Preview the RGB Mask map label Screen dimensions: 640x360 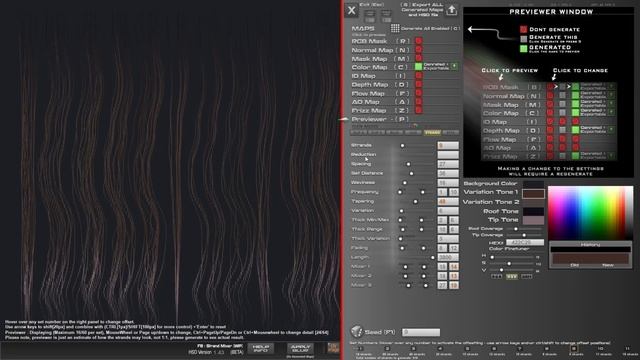(x=369, y=41)
